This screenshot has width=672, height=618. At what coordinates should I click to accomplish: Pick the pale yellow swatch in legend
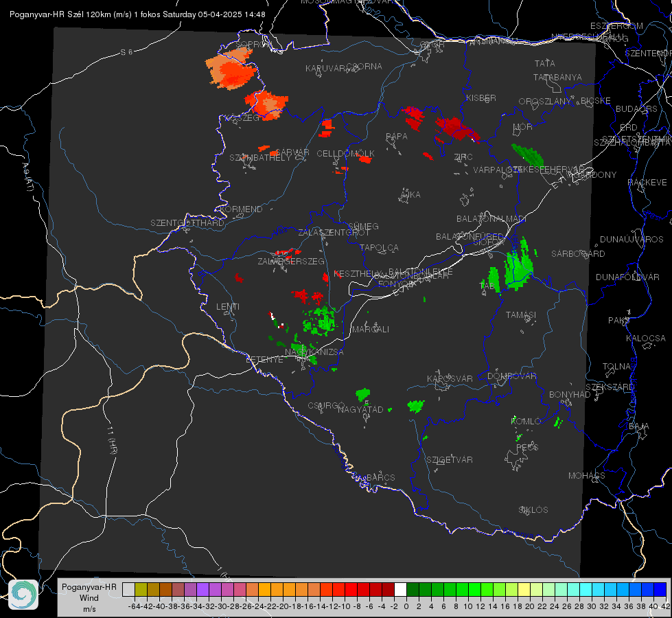pyautogui.click(x=524, y=590)
